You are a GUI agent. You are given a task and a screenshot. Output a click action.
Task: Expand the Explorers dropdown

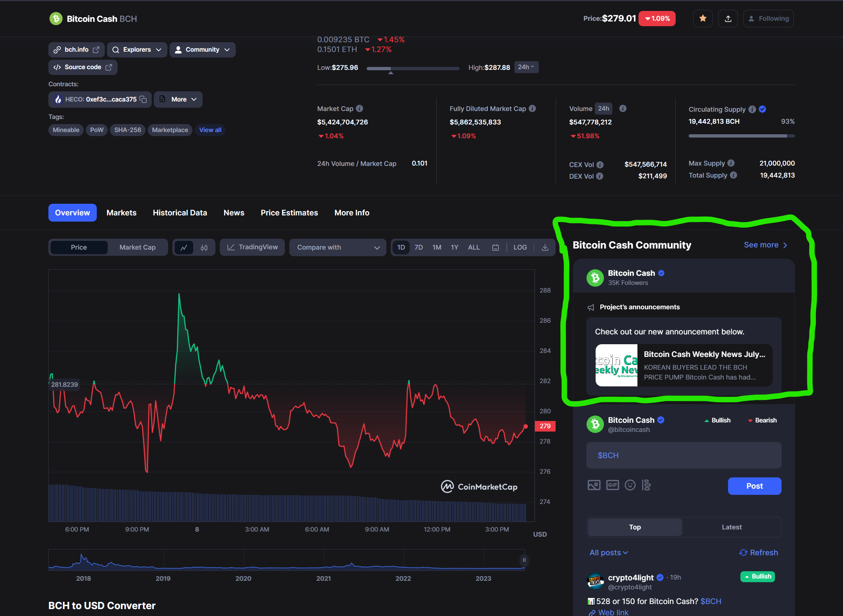coord(137,50)
